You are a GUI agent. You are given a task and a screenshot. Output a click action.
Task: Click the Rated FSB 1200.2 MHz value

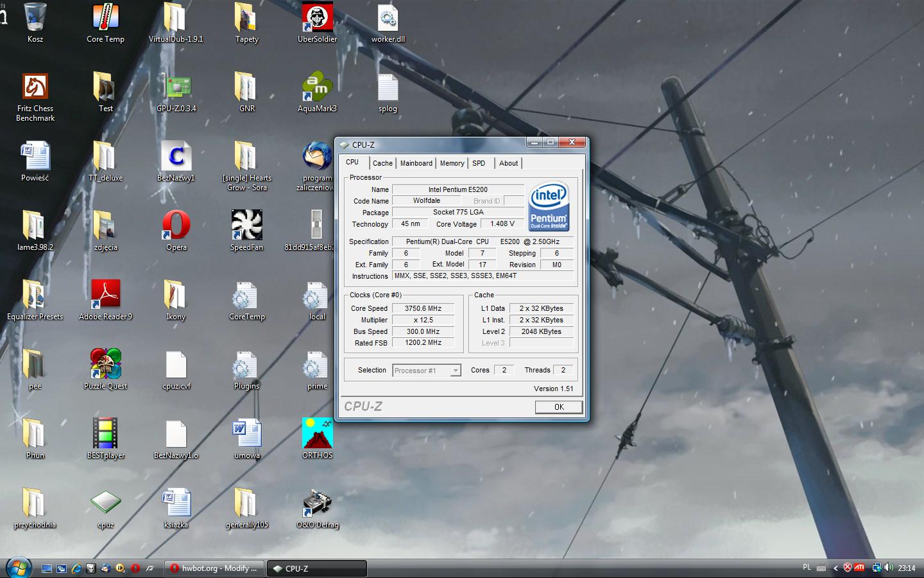tap(424, 343)
